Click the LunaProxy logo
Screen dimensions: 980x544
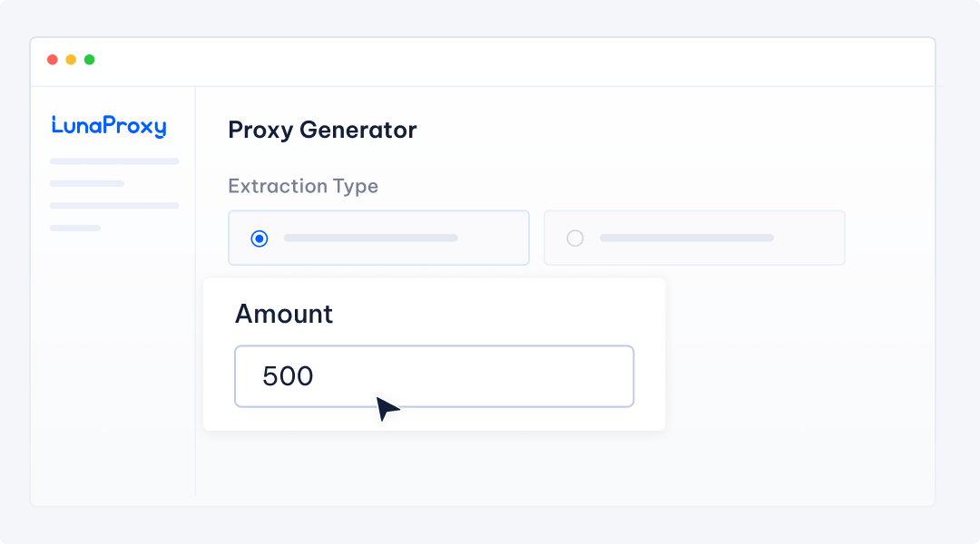click(109, 126)
